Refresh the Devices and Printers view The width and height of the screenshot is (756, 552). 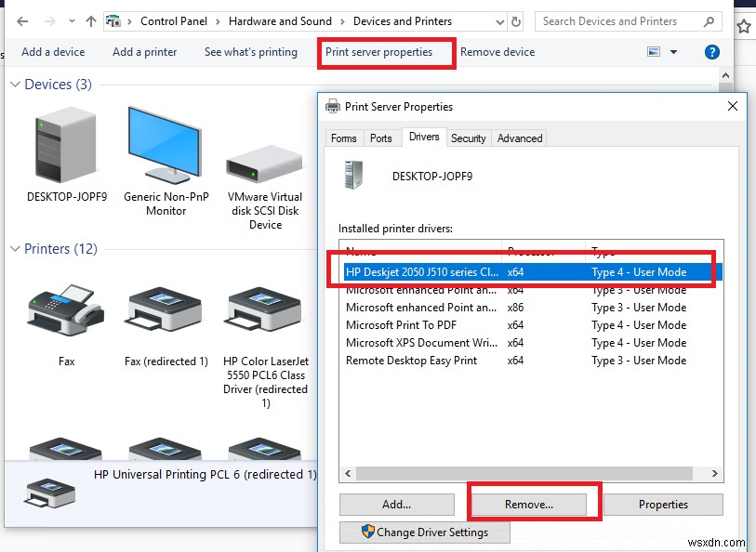[x=515, y=20]
